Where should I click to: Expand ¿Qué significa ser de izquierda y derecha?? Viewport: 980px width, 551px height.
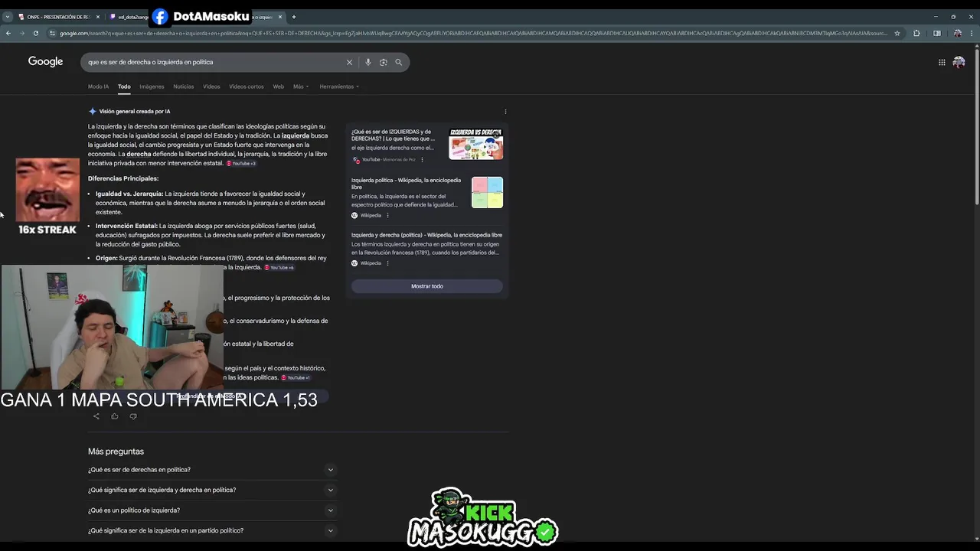[212, 490]
